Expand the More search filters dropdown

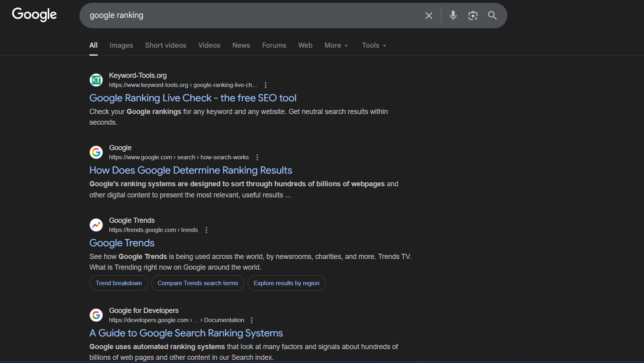click(336, 45)
